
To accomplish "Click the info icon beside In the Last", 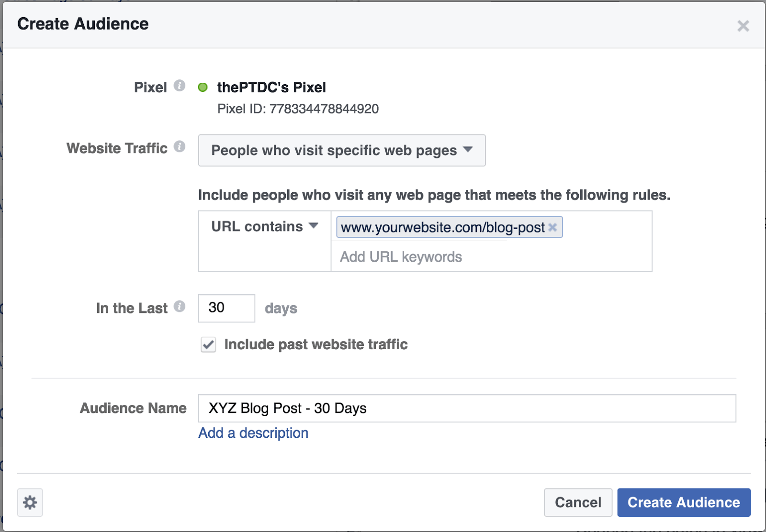I will (x=180, y=306).
